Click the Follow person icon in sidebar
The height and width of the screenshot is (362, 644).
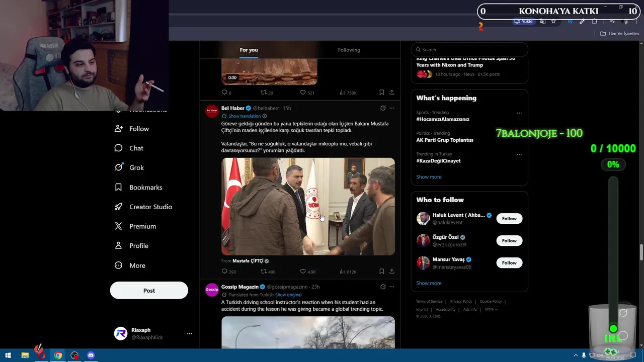118,129
